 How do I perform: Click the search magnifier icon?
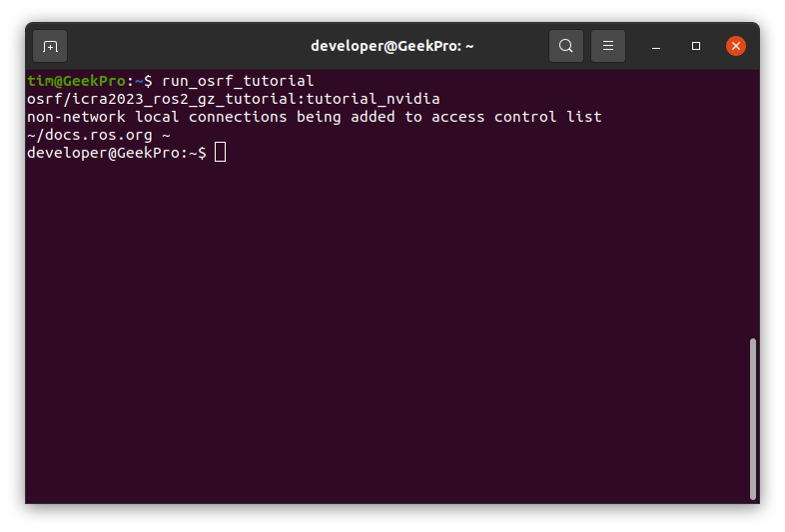566,46
